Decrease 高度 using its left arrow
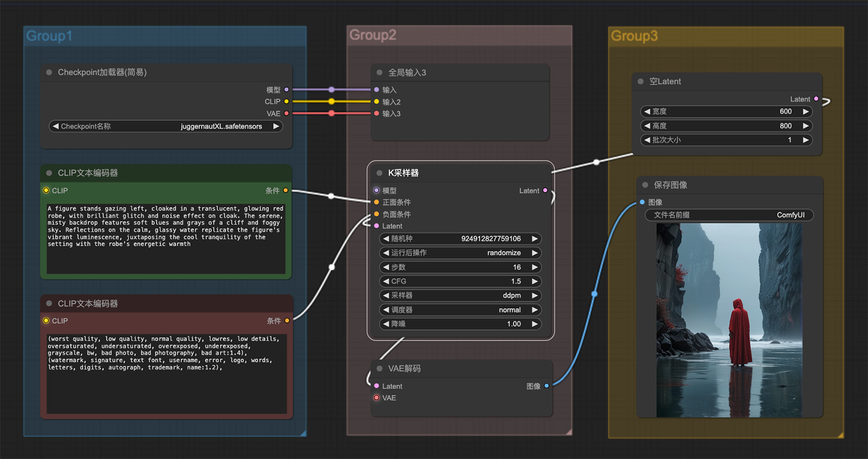The width and height of the screenshot is (868, 459). click(647, 125)
